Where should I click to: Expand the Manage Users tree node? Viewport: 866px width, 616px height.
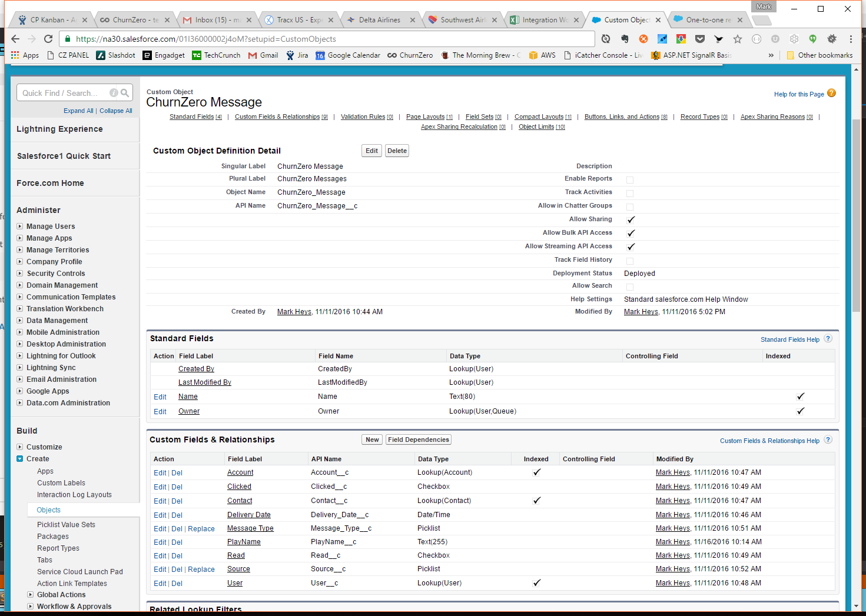click(20, 226)
